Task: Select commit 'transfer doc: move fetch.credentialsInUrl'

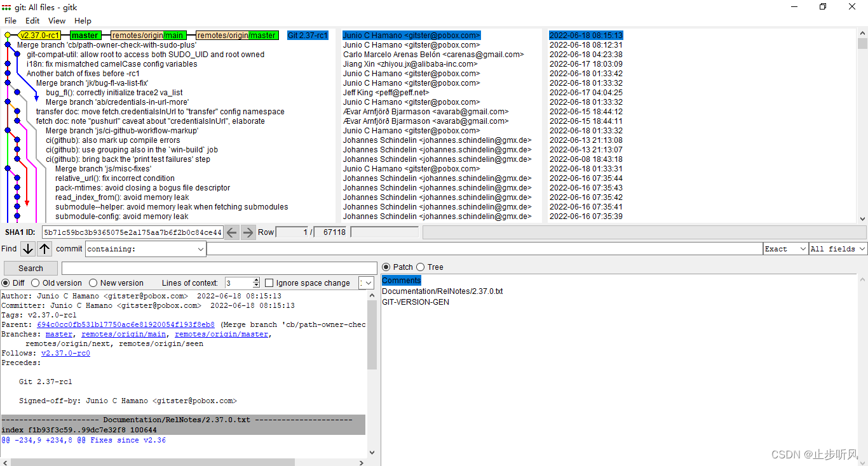Action: 160,112
